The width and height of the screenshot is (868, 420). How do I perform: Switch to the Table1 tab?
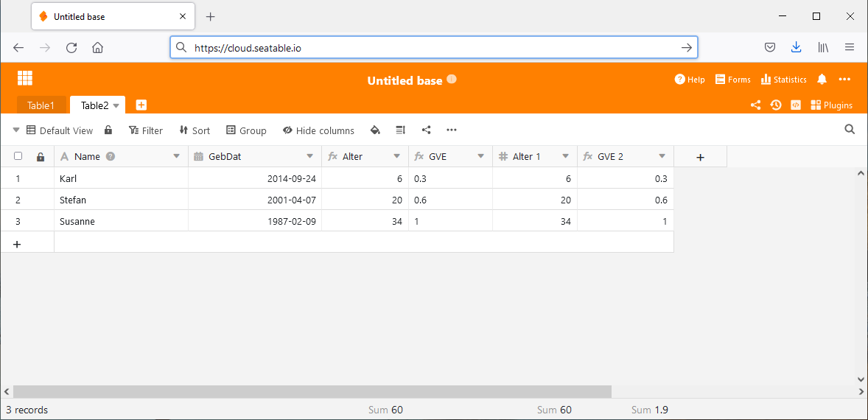pos(41,105)
